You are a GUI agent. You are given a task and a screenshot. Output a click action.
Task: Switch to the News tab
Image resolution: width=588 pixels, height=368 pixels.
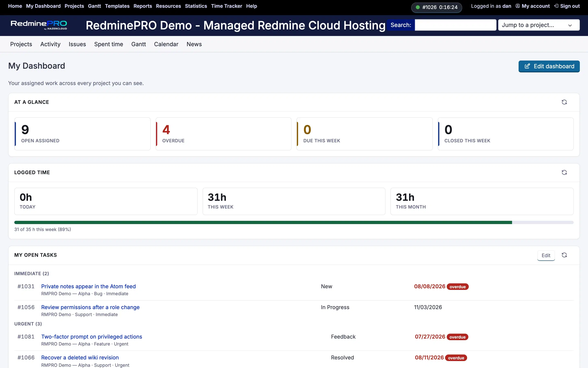(194, 44)
